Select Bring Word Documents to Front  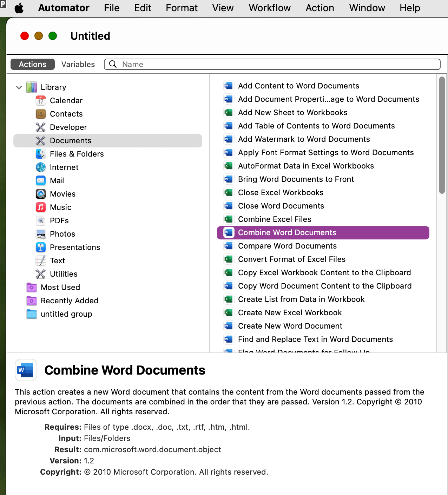click(296, 179)
